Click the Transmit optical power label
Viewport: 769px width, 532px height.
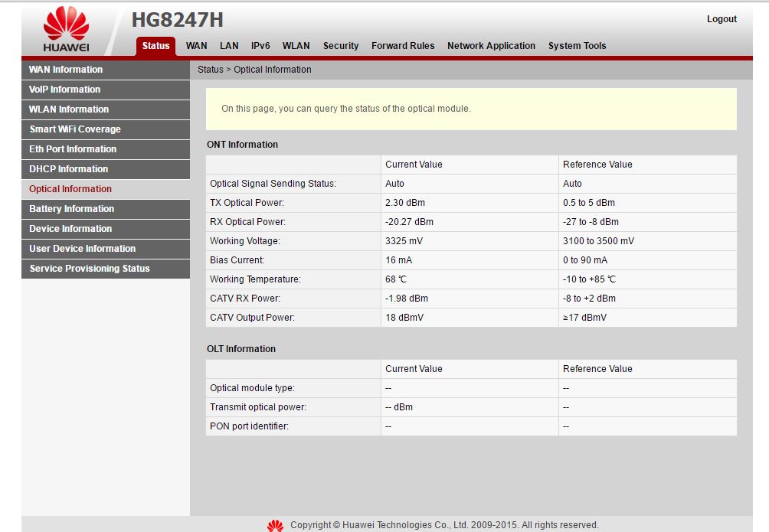tap(258, 407)
